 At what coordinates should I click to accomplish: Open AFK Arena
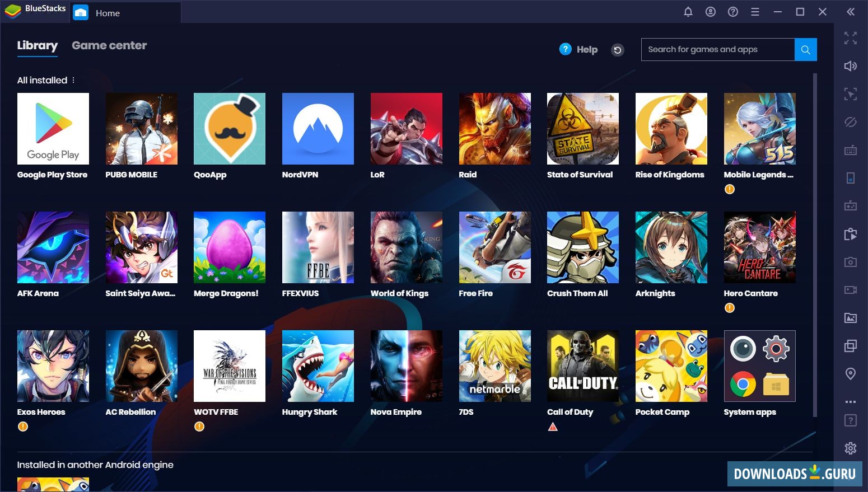(x=53, y=247)
